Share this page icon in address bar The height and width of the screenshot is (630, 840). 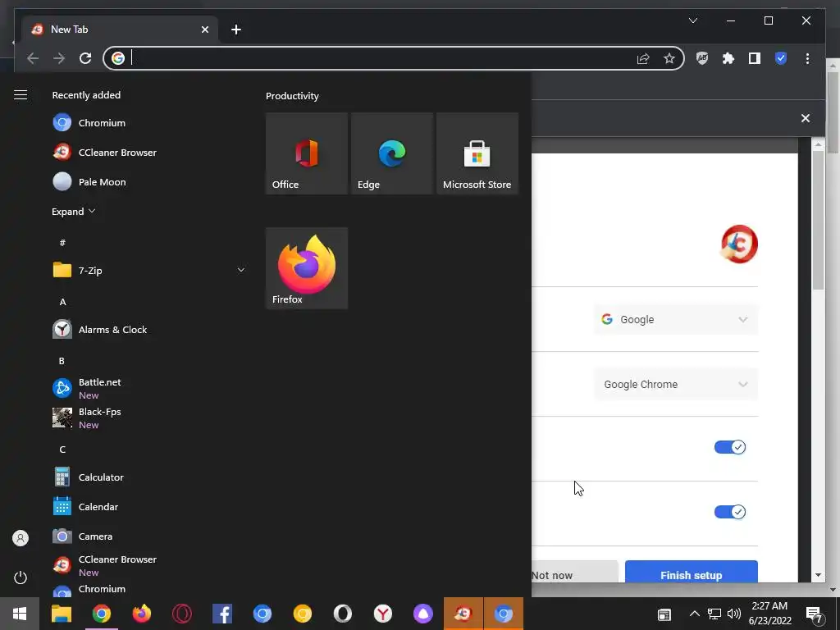[643, 58]
